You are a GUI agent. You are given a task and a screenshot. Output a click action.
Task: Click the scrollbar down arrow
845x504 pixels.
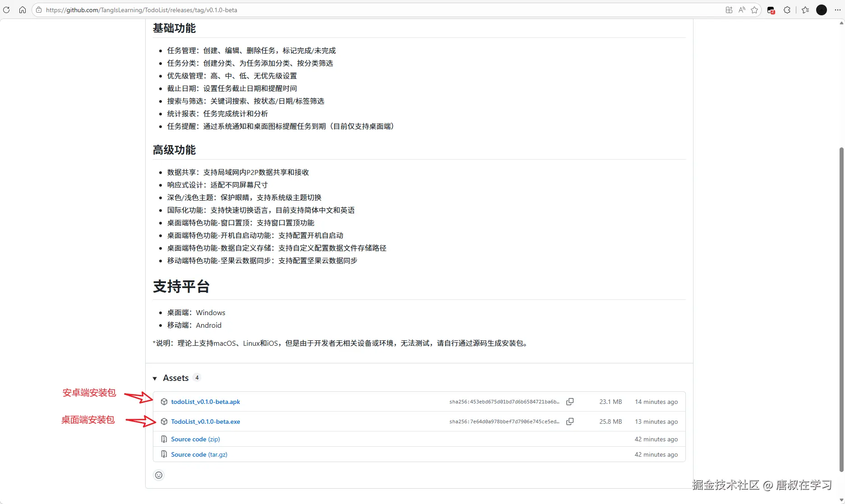(x=841, y=500)
